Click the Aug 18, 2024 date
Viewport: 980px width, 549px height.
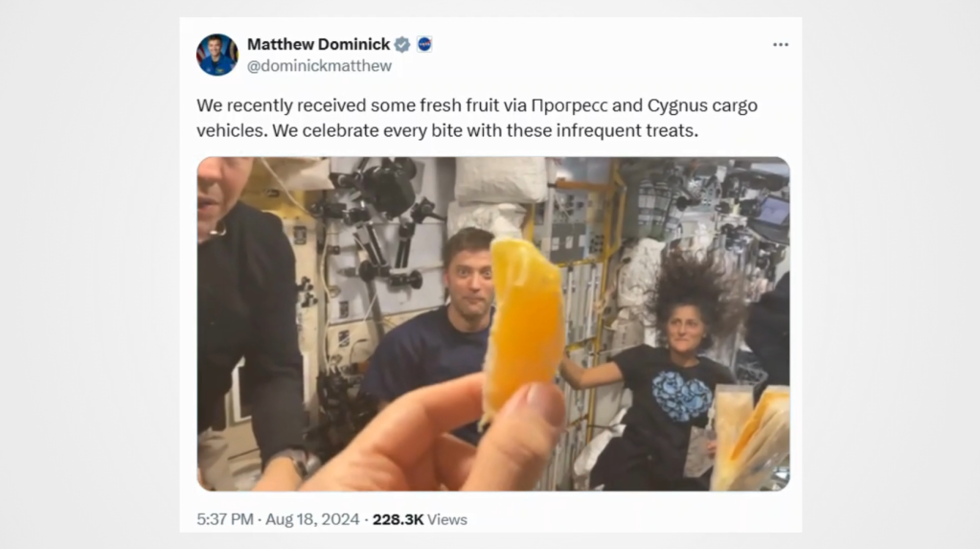[312, 519]
